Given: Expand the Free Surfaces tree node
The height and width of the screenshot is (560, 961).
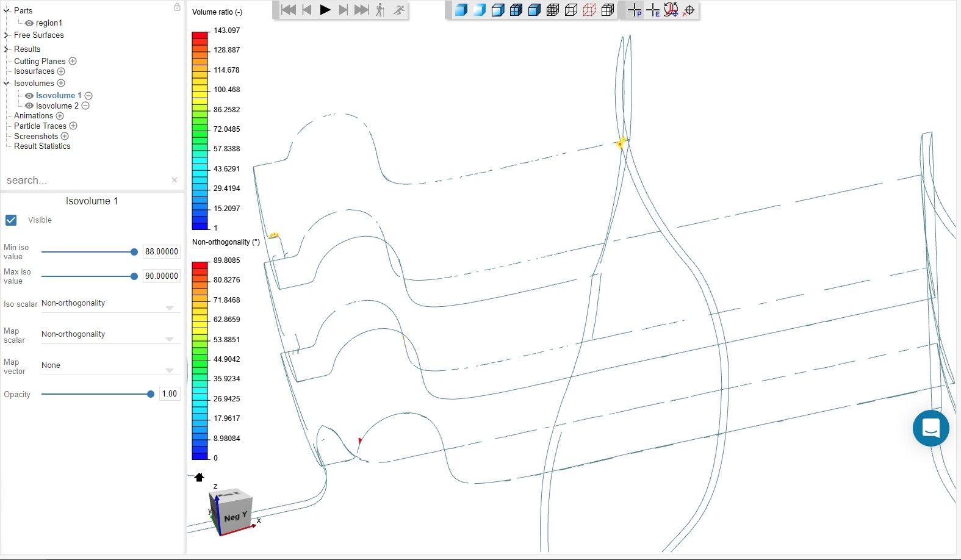Looking at the screenshot, I should click(x=6, y=35).
